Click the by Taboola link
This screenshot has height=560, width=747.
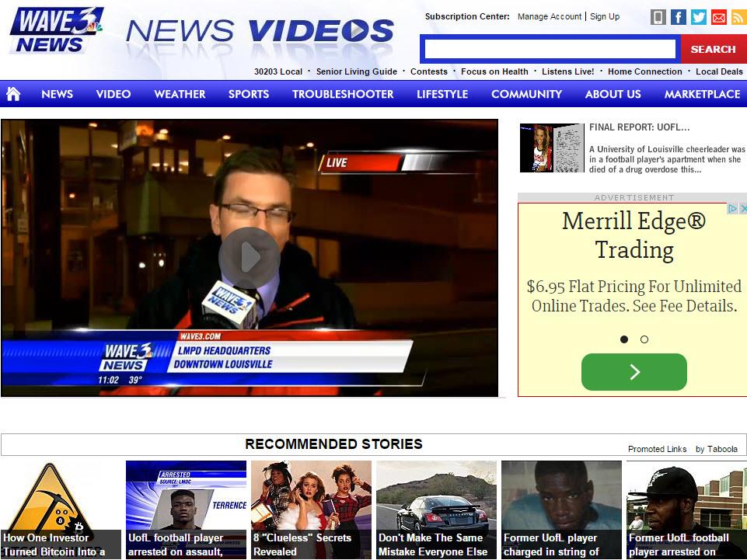[x=717, y=449]
